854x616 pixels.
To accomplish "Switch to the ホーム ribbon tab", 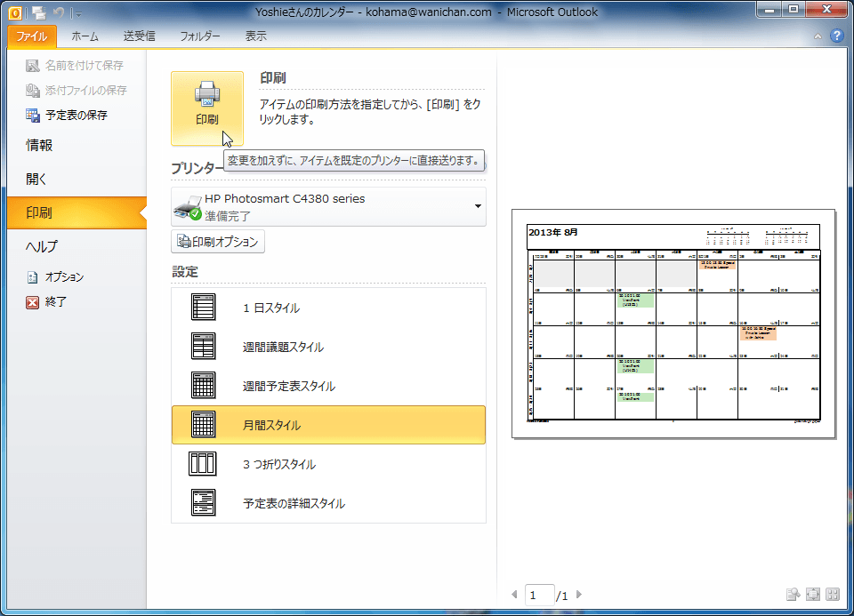I will pos(85,36).
